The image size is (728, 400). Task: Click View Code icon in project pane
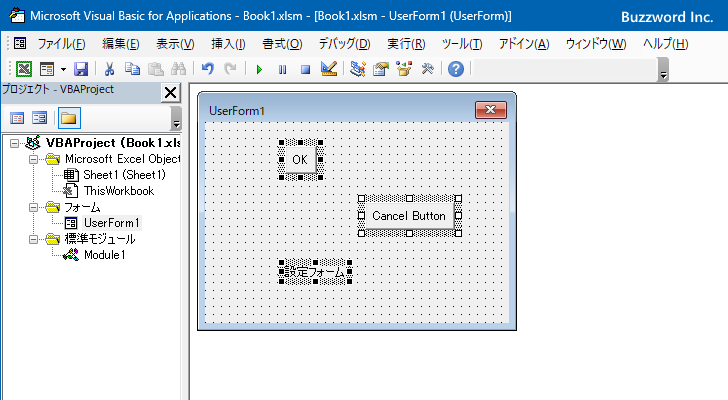tap(17, 118)
